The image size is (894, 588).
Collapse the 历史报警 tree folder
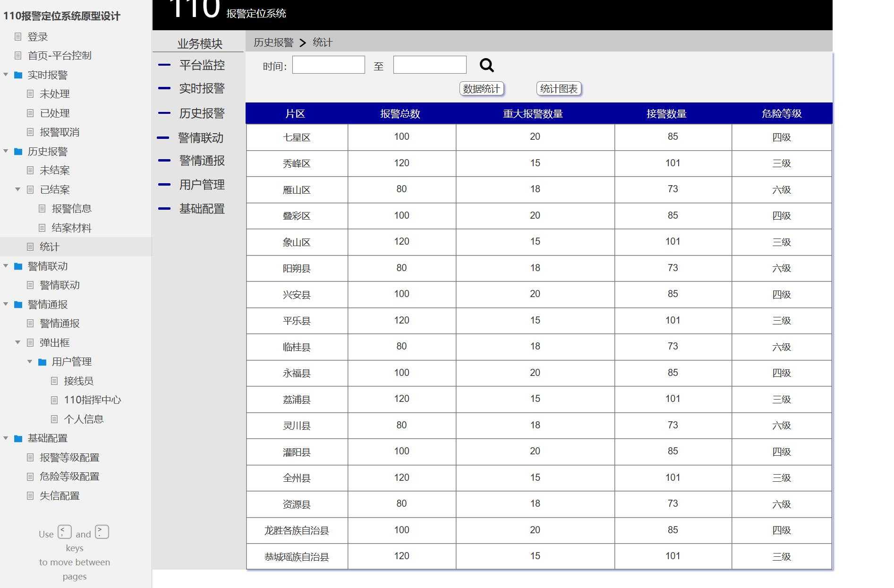[x=6, y=151]
